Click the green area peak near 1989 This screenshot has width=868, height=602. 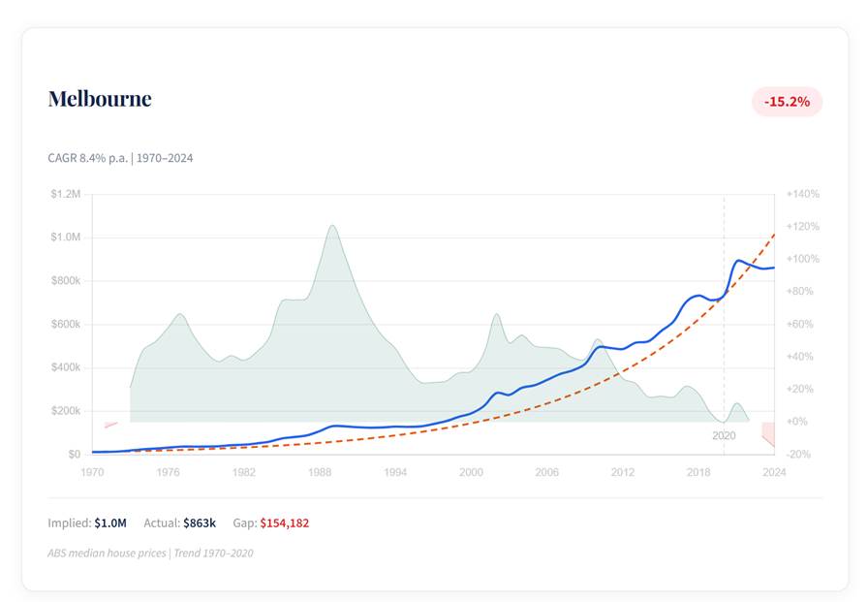[332, 231]
